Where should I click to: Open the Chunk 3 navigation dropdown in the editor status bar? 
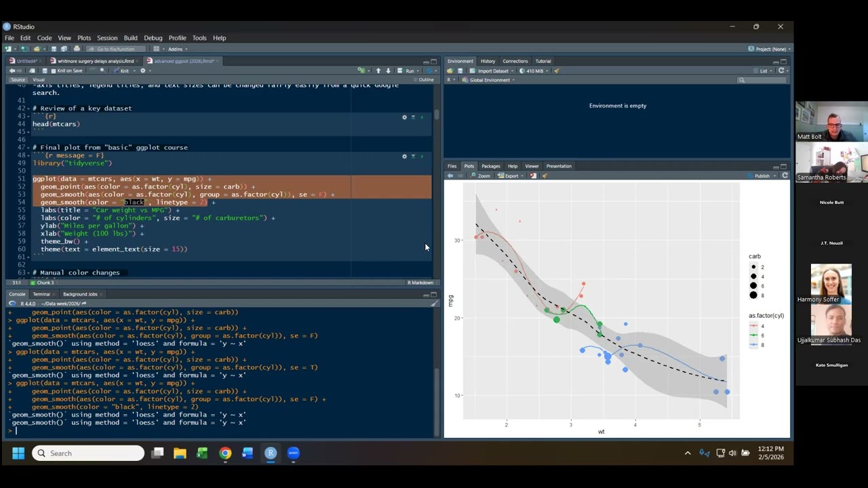[x=45, y=283]
